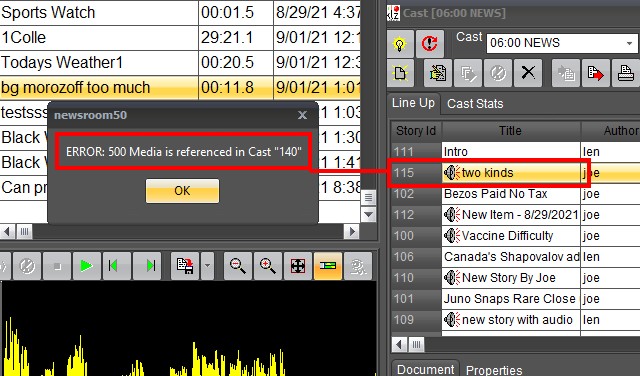
Task: Switch to the Cast Stats tab
Action: (475, 104)
